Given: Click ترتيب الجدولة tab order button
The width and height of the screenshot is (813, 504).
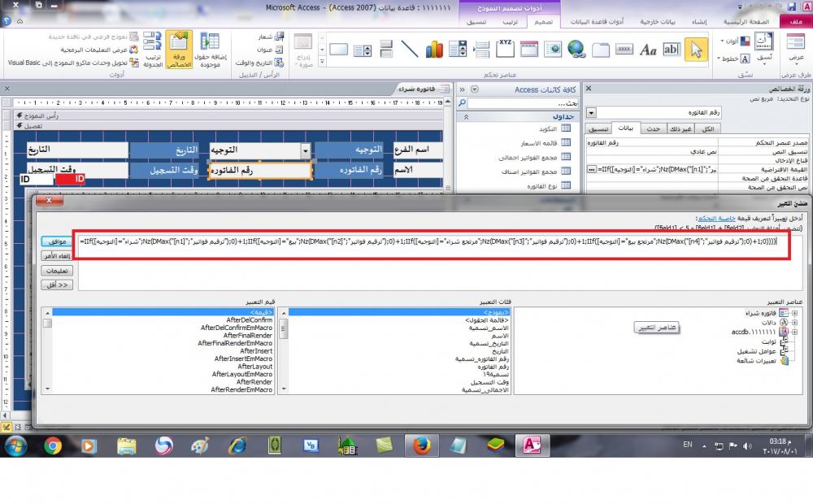Looking at the screenshot, I should pos(153,50).
